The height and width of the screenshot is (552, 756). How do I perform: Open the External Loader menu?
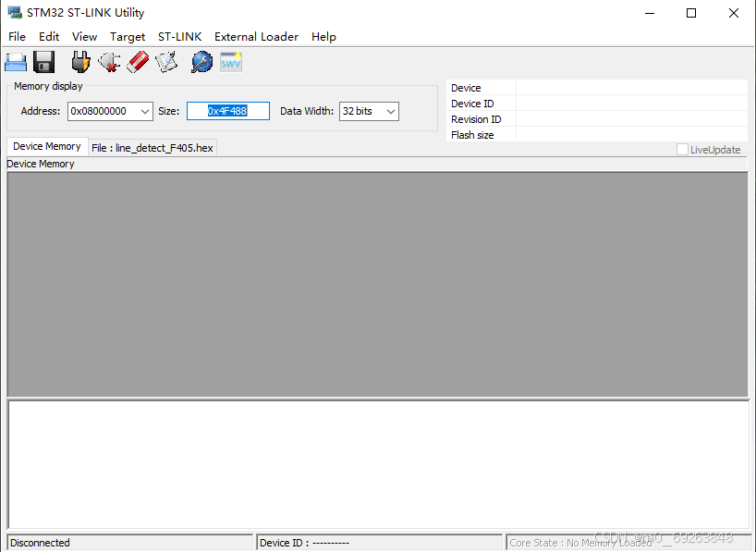[256, 37]
